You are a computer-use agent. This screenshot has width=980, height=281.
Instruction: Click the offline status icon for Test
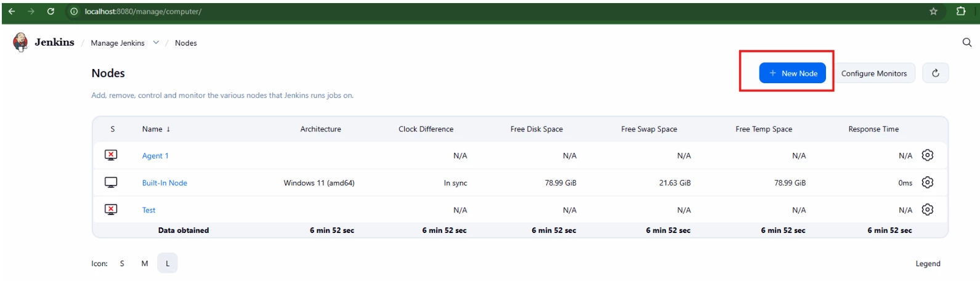[x=111, y=210]
